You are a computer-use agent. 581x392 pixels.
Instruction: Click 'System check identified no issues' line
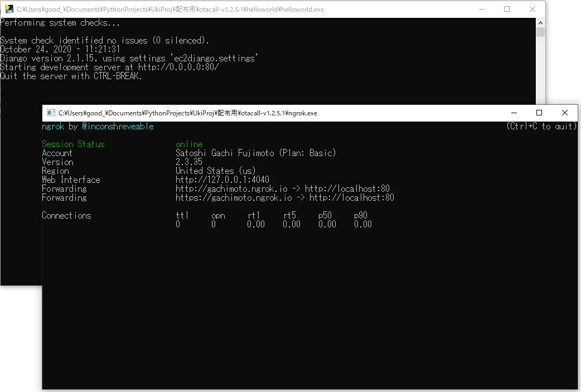(104, 40)
